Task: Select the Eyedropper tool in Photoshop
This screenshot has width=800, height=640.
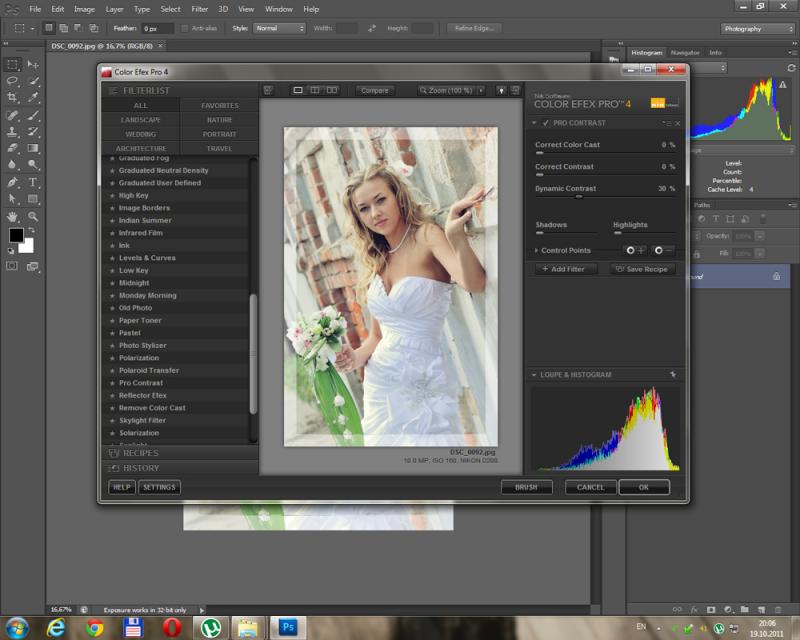Action: click(x=33, y=97)
